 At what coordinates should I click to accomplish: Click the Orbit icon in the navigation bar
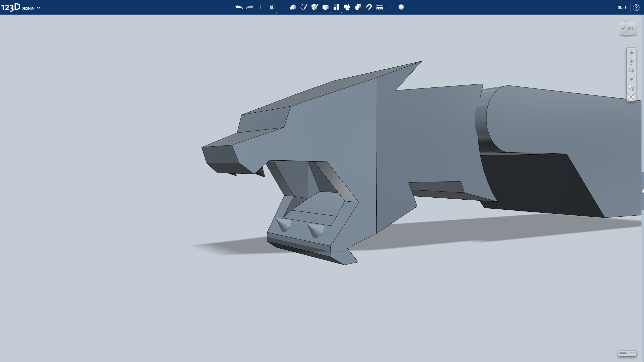coord(631,61)
